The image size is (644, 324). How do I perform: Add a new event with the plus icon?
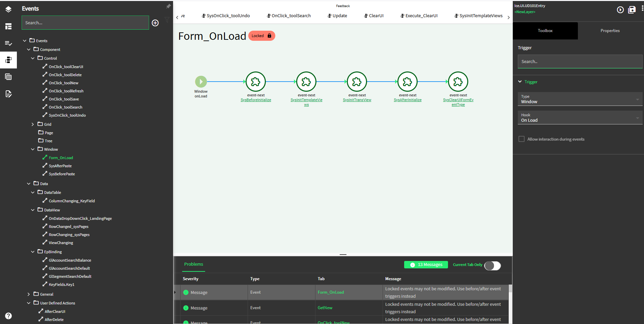tap(155, 23)
